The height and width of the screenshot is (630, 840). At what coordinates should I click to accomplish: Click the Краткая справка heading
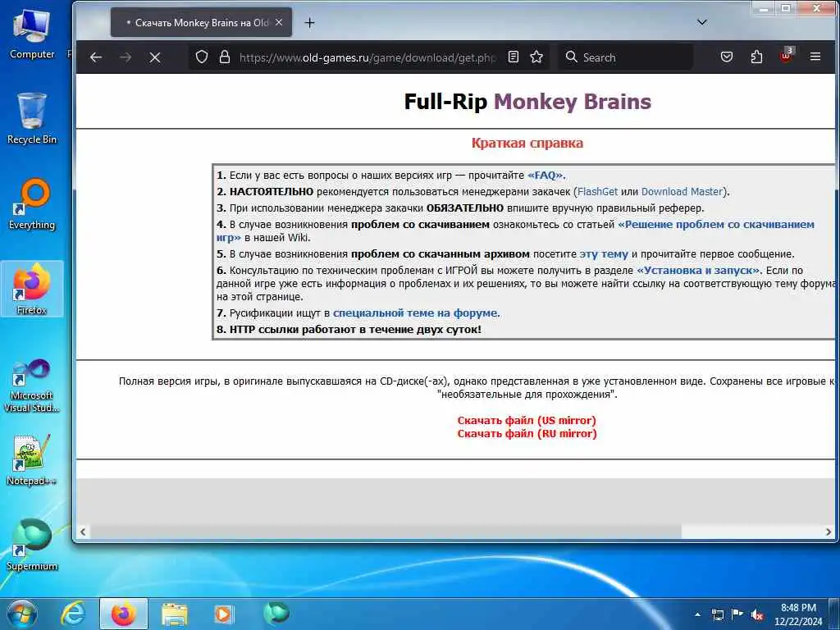click(527, 143)
